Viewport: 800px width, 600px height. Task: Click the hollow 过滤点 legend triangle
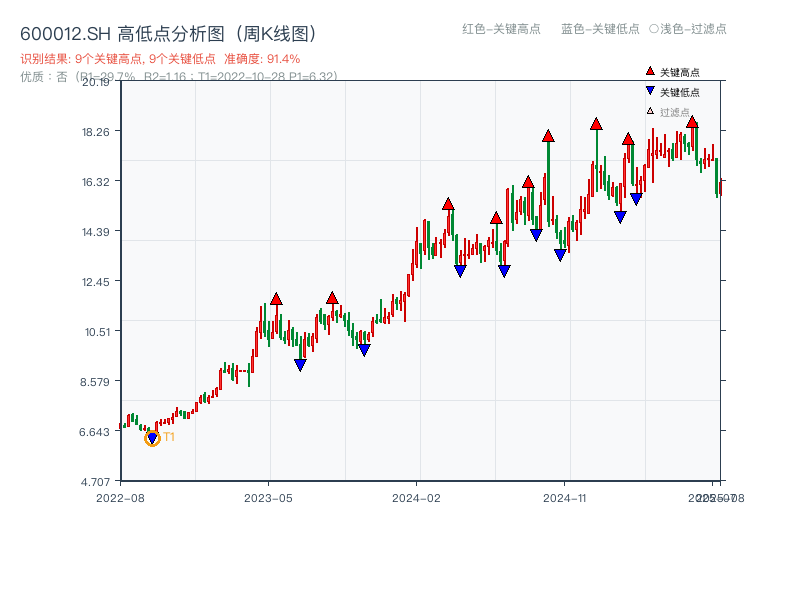(x=650, y=111)
